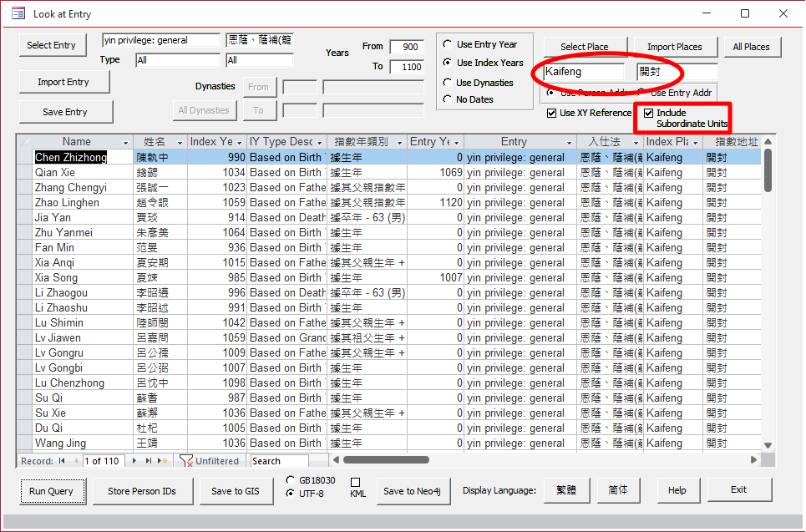Click the Unfiltered filter icon

pos(186,461)
